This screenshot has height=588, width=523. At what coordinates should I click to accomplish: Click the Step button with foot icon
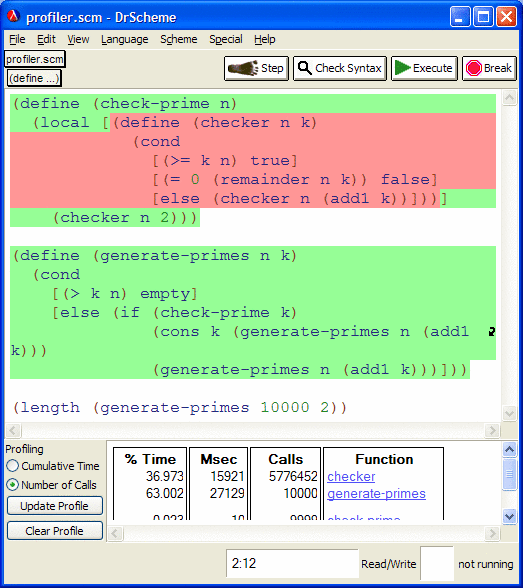[256, 68]
